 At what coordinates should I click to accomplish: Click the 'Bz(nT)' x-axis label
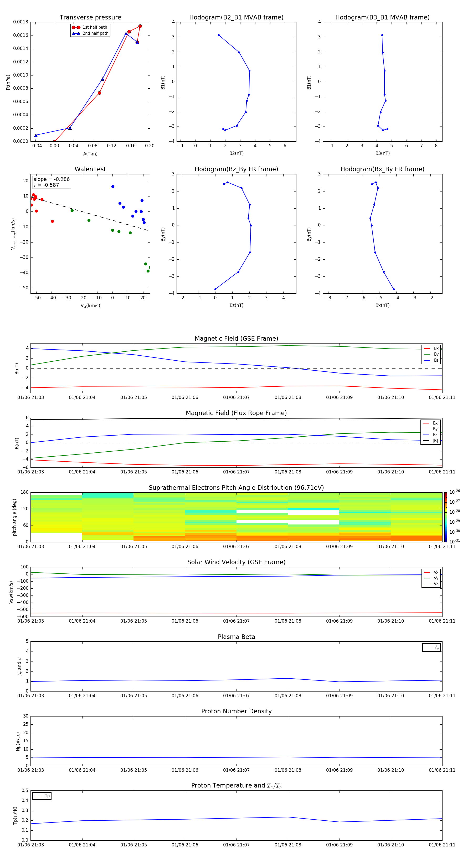tap(236, 306)
